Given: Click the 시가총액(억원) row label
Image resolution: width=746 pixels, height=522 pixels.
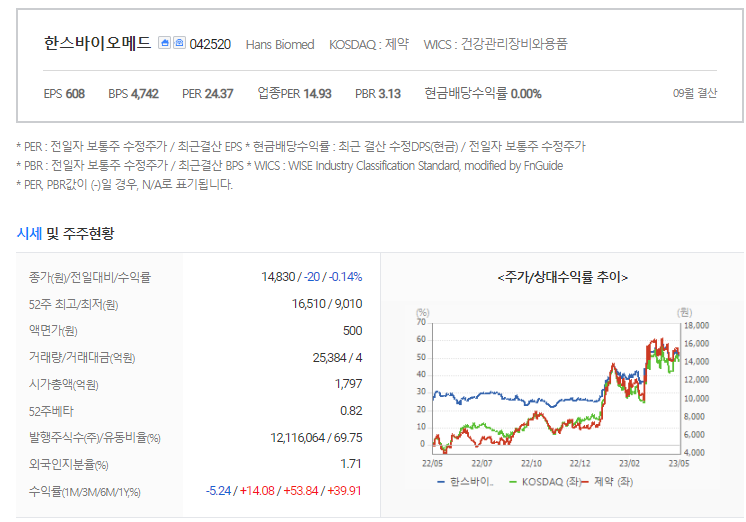Looking at the screenshot, I should point(63,384).
